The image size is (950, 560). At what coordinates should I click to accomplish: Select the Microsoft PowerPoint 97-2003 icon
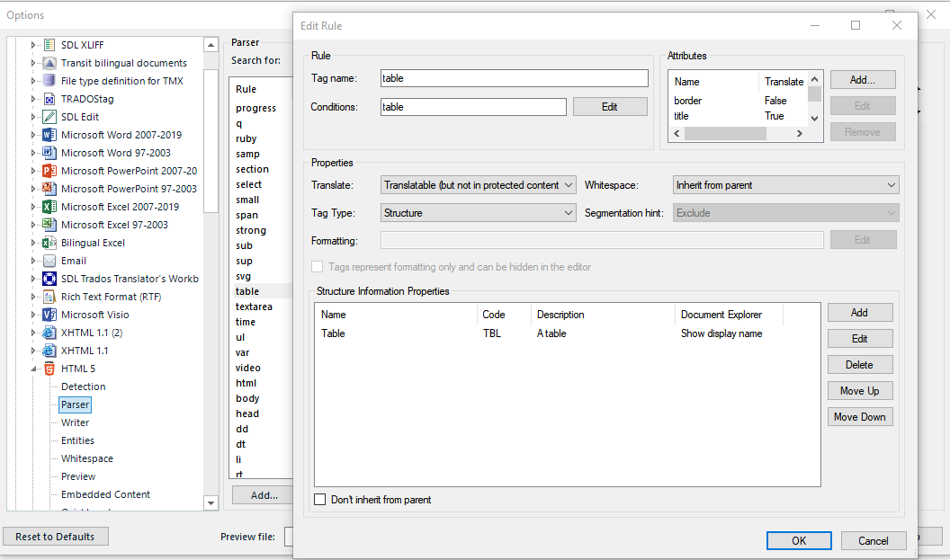click(49, 189)
